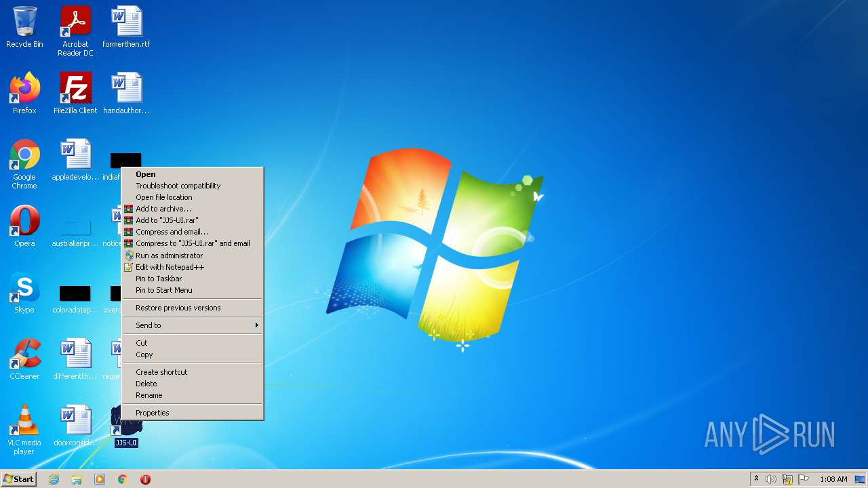868x488 pixels.
Task: Choose Delete in the context menu
Action: [193, 384]
